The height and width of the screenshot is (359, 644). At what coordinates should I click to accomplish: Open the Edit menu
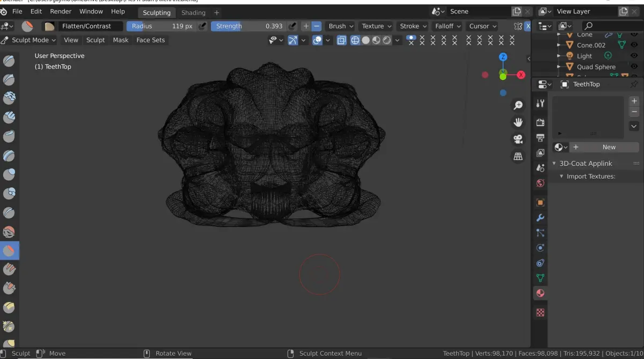[36, 11]
